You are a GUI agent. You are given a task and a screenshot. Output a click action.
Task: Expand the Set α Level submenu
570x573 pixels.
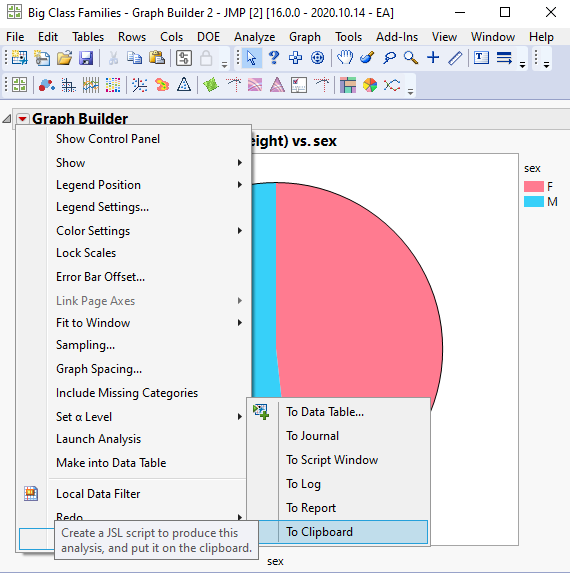(x=133, y=417)
